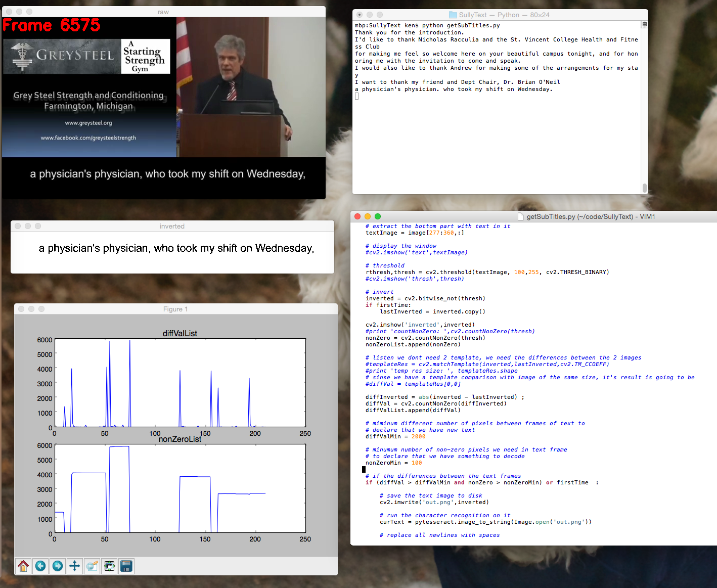This screenshot has height=588, width=717.
Task: Click the Dr. Brian O'Neil line in Terminal
Action: point(458,82)
